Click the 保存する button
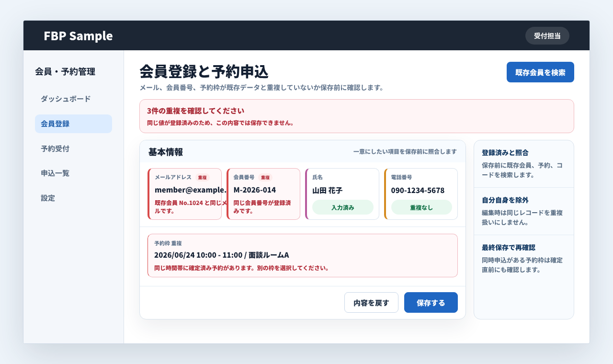 (x=431, y=303)
